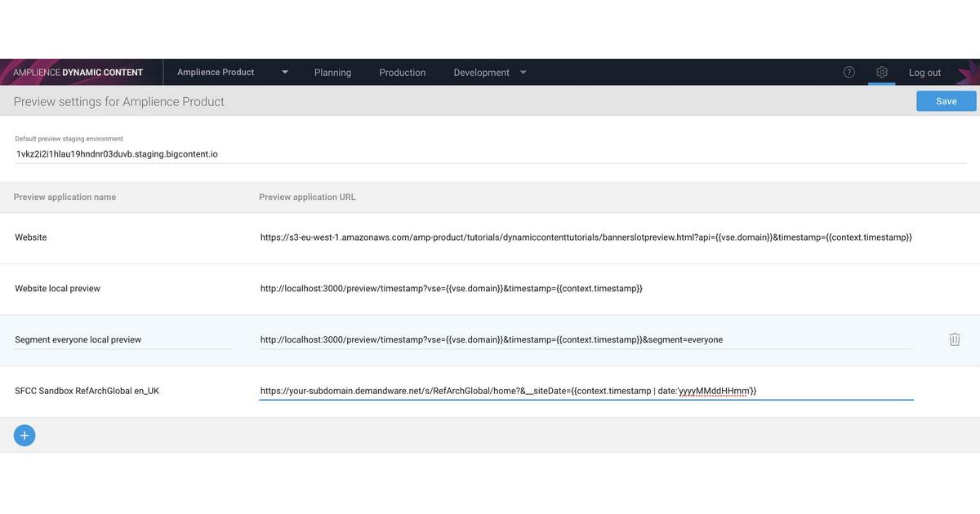
Task: Edit the Segment everyone preview URL field
Action: coord(586,339)
